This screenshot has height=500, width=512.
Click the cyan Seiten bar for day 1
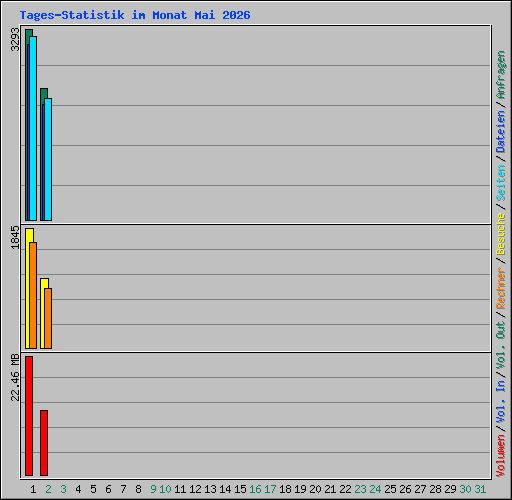(x=33, y=128)
